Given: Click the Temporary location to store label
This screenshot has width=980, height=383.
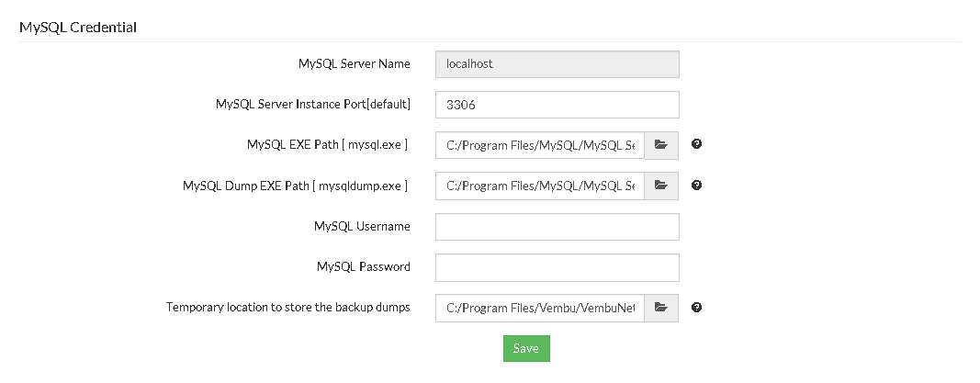Looking at the screenshot, I should (288, 308).
